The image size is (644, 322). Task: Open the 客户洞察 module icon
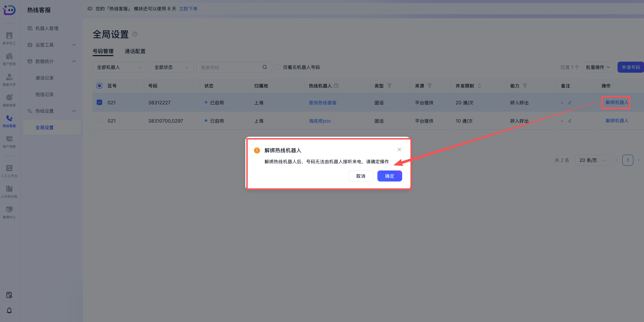tap(9, 141)
